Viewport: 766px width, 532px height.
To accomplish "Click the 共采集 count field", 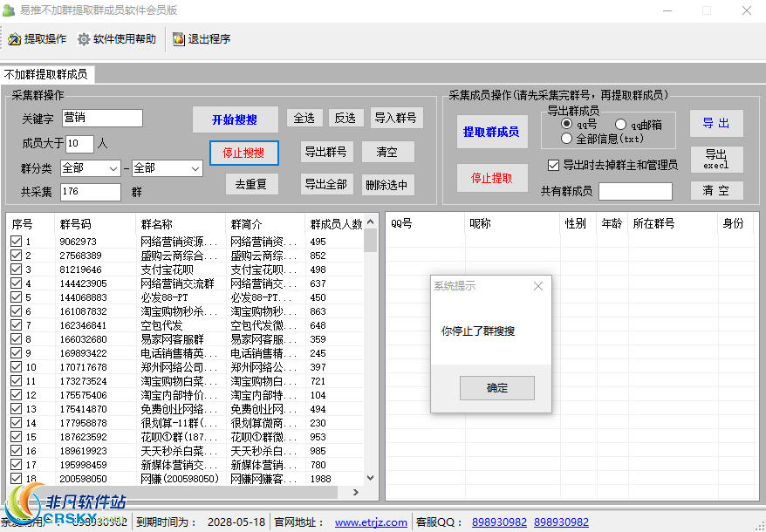I will [x=91, y=192].
